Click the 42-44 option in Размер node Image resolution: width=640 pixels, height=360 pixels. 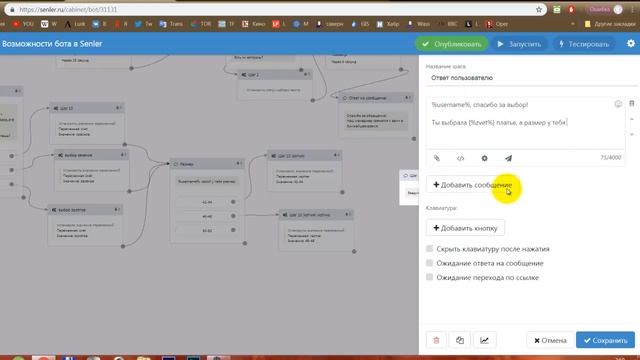(x=207, y=202)
